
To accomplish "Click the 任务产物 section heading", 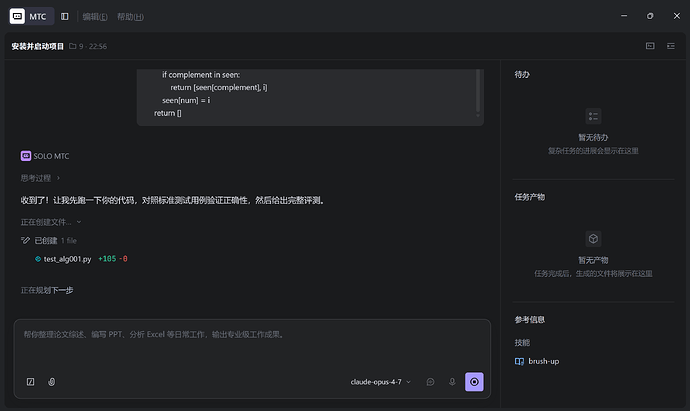I will tap(530, 197).
